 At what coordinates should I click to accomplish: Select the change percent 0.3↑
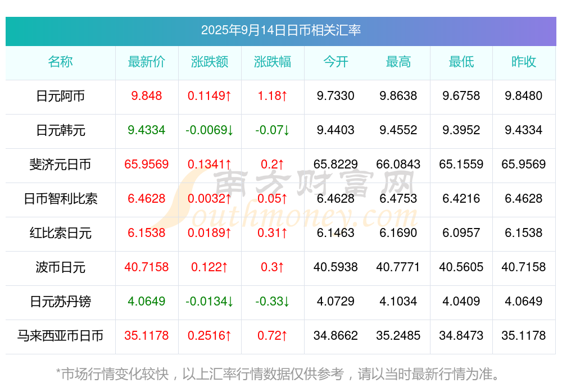coord(273,267)
